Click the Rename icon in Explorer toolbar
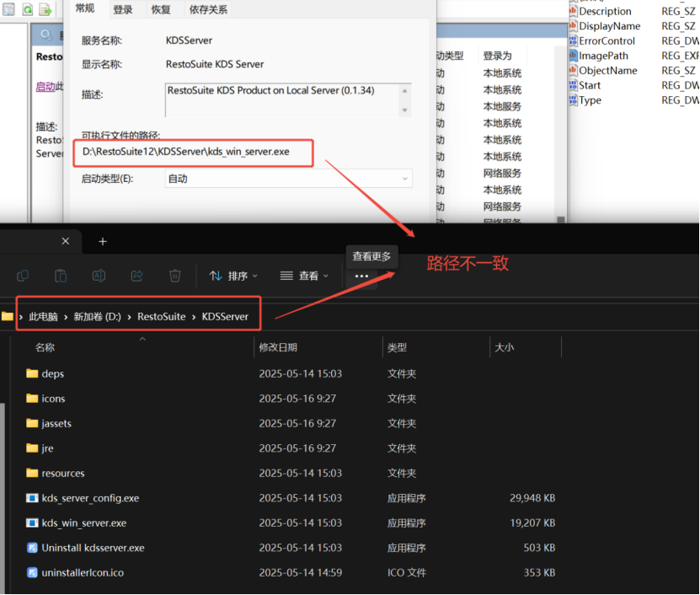700x595 pixels. point(99,276)
